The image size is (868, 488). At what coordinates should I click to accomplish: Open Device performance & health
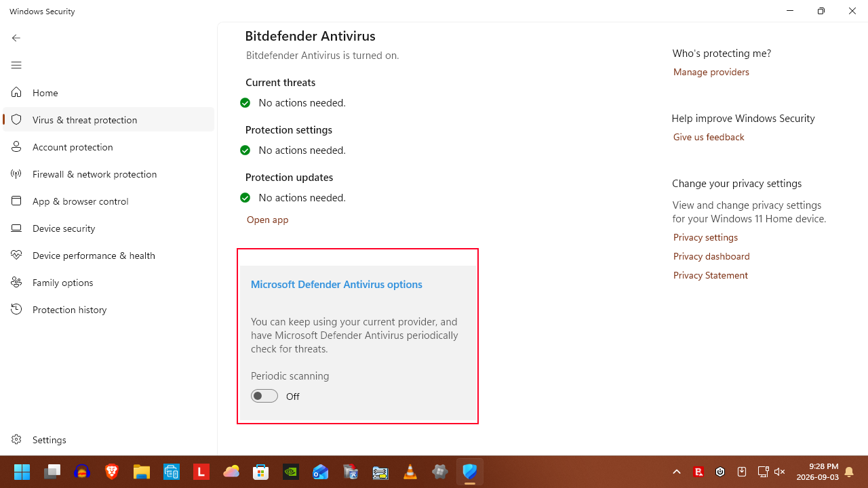(108, 255)
